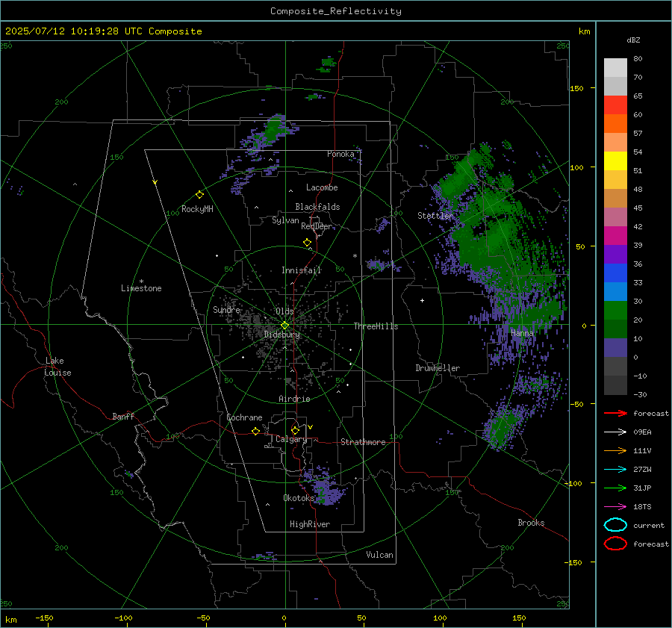672x628 pixels.
Task: Select the Lacombe label
Action: point(322,187)
